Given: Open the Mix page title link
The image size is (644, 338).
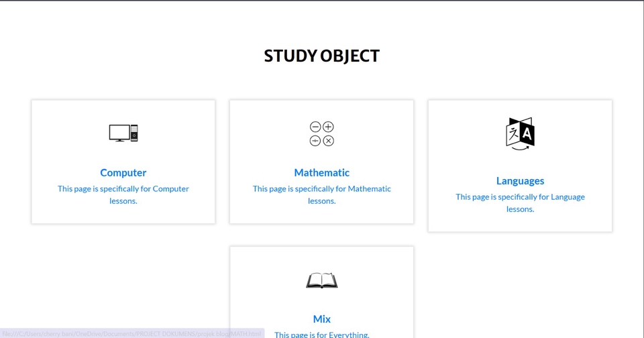Looking at the screenshot, I should tap(322, 319).
